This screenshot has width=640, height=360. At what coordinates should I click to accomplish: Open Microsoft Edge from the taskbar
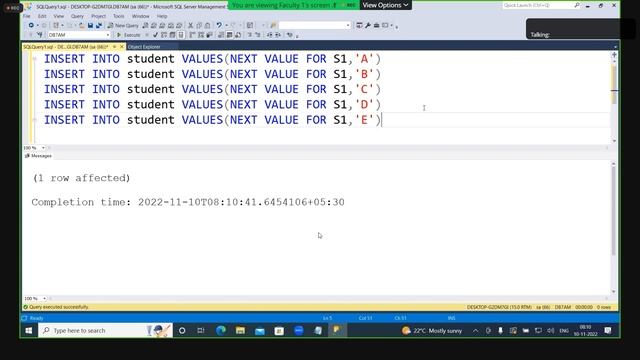click(x=221, y=330)
